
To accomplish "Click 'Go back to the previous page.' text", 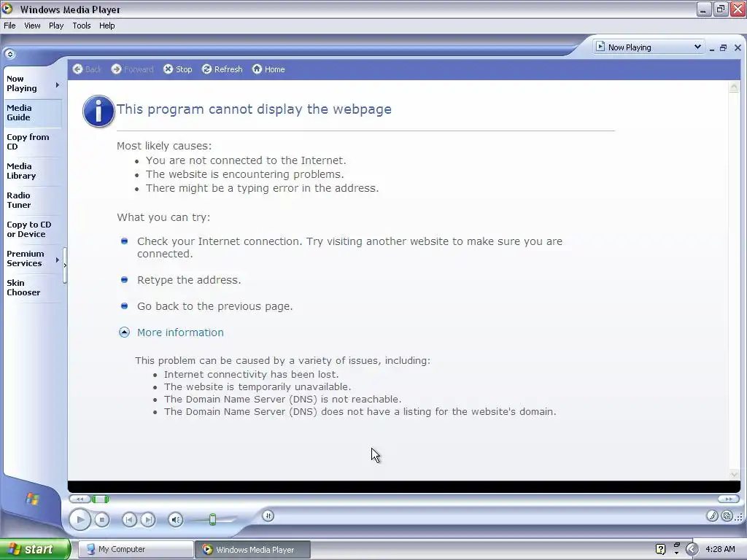I will (215, 306).
